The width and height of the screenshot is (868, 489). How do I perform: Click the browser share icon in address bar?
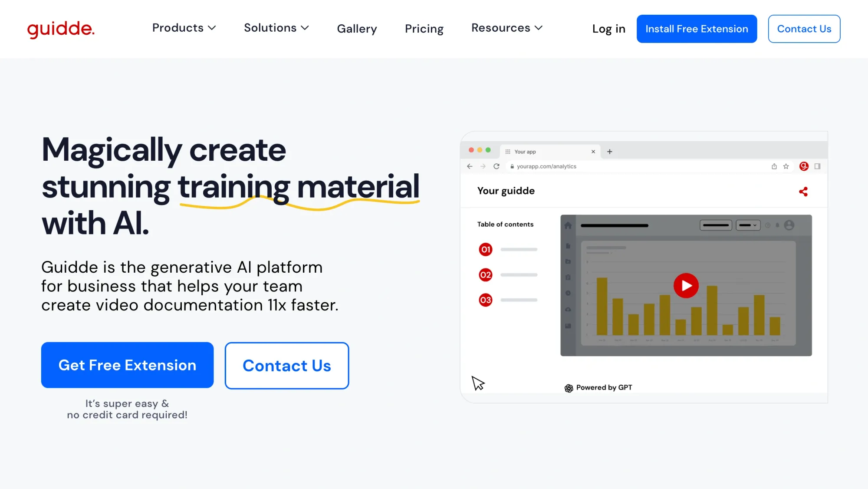click(x=774, y=166)
